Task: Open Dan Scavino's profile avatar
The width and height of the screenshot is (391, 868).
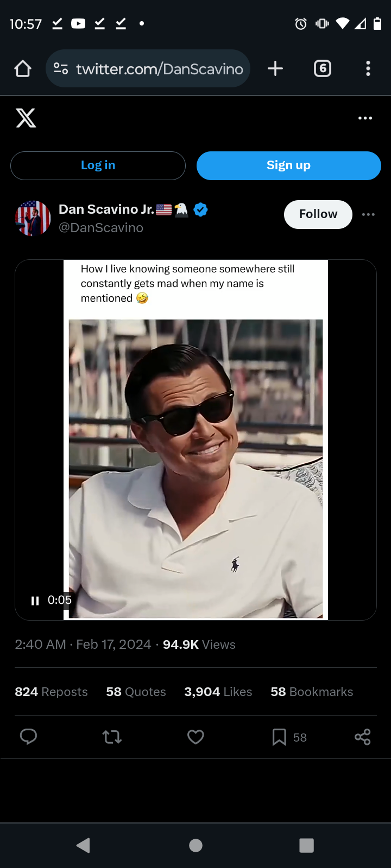Action: click(33, 218)
